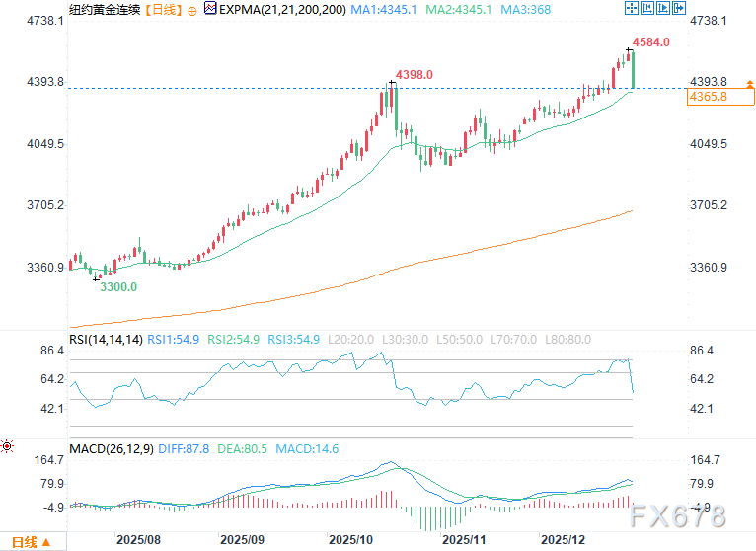Click the 3300.0 low price marker
Viewport: 756px width, 551px height.
click(x=117, y=286)
